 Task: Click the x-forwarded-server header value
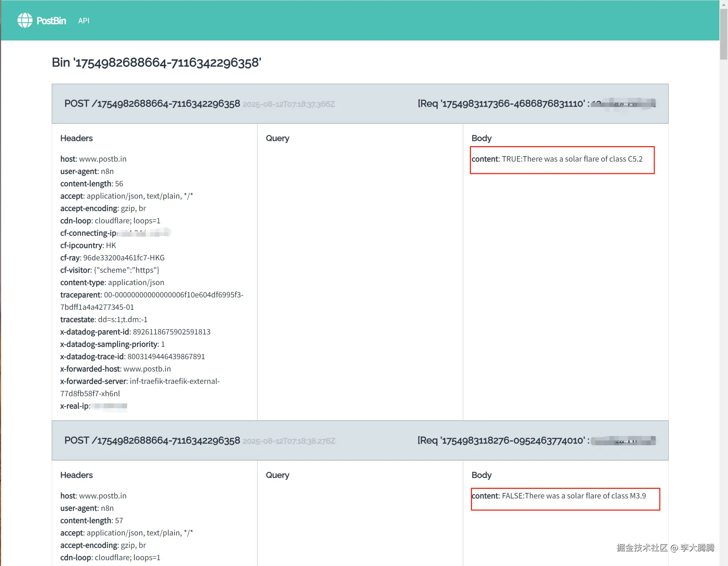[x=174, y=381]
